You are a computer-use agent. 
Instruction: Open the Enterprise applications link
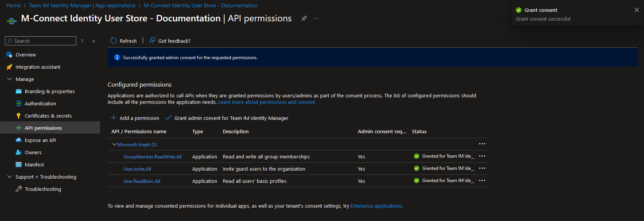(376, 206)
